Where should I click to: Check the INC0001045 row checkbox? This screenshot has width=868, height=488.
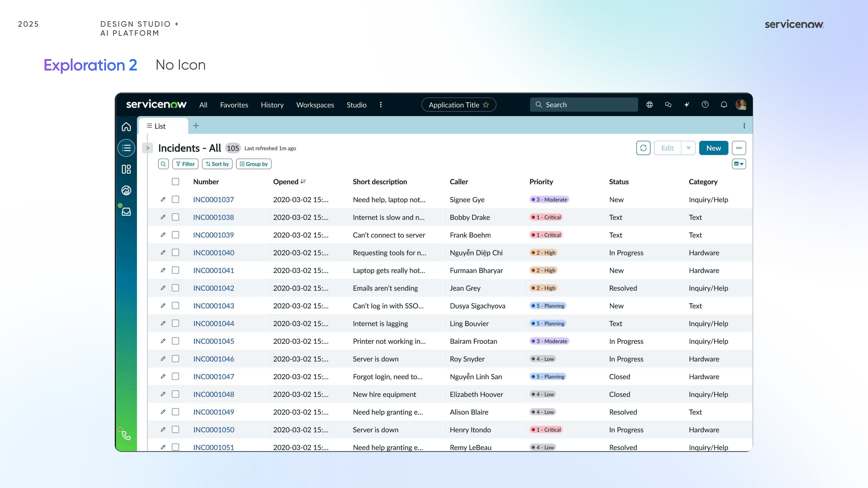176,341
